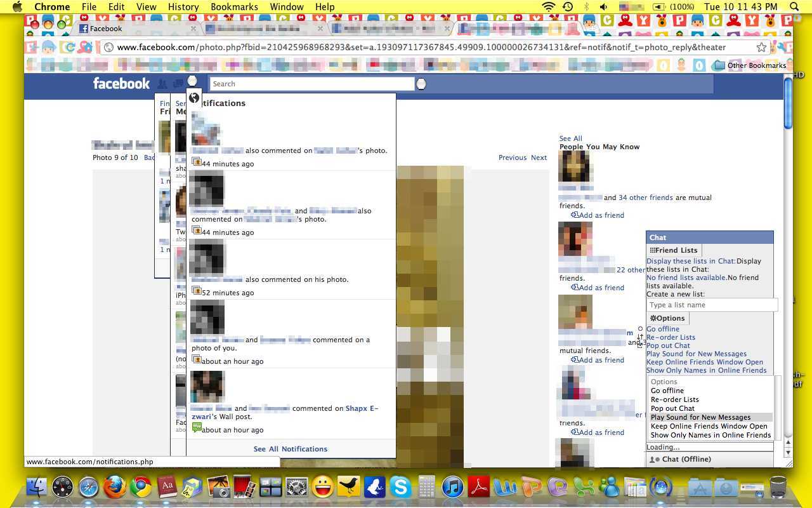The height and width of the screenshot is (508, 812).
Task: Go to the Next photo
Action: pyautogui.click(x=539, y=157)
